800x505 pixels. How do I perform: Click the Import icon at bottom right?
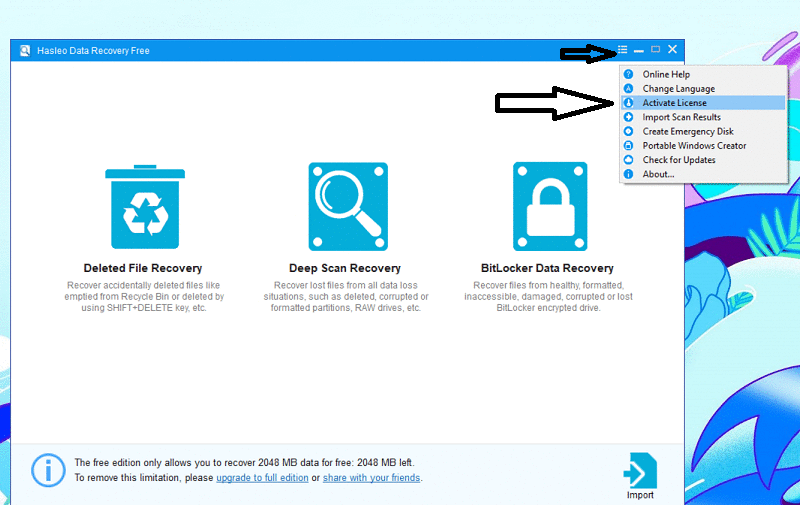pyautogui.click(x=640, y=471)
